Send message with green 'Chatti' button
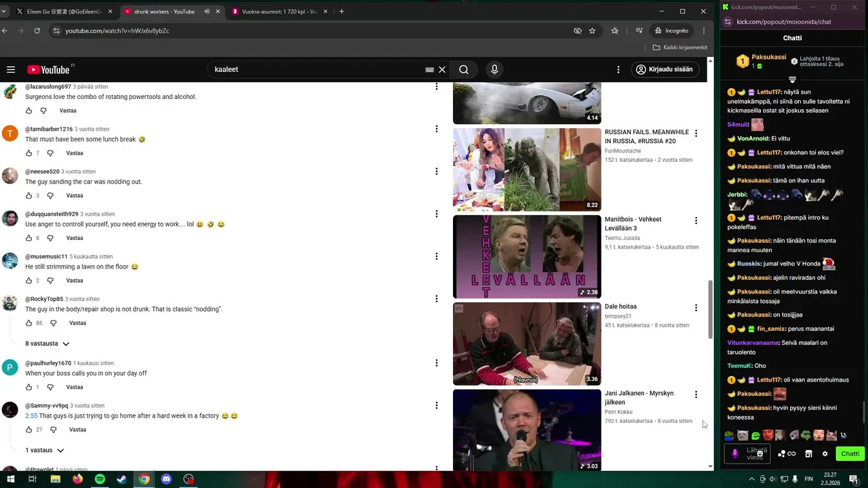The width and height of the screenshot is (868, 488). [850, 454]
